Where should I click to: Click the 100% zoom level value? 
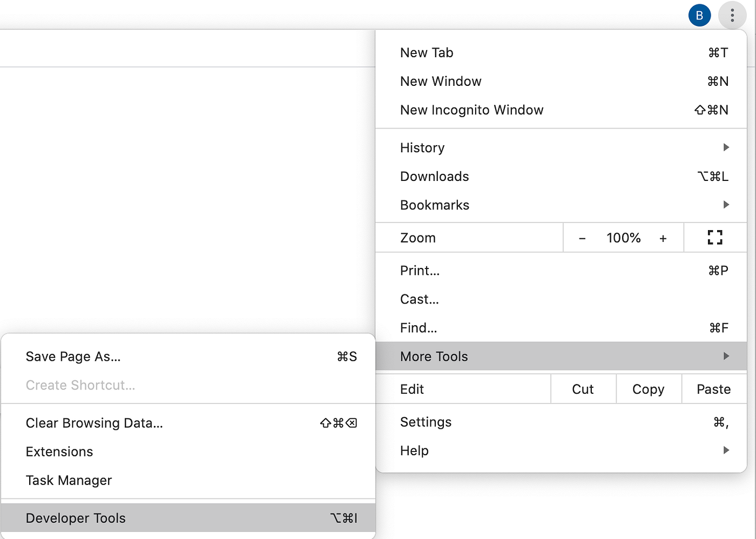click(x=623, y=238)
